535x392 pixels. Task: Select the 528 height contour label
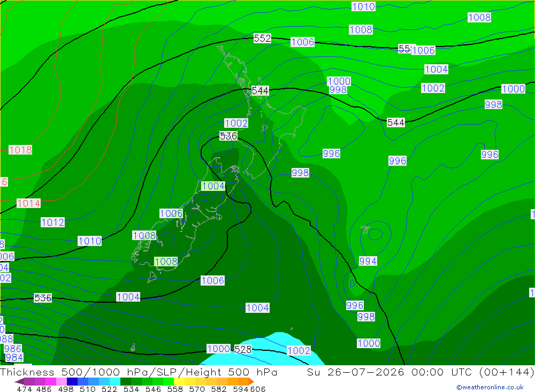243,349
